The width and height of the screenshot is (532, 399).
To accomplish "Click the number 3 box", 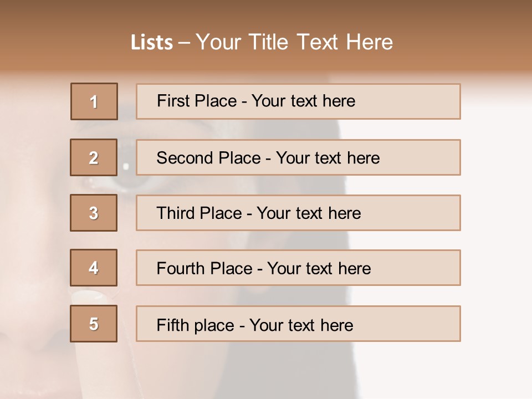I will tap(94, 213).
